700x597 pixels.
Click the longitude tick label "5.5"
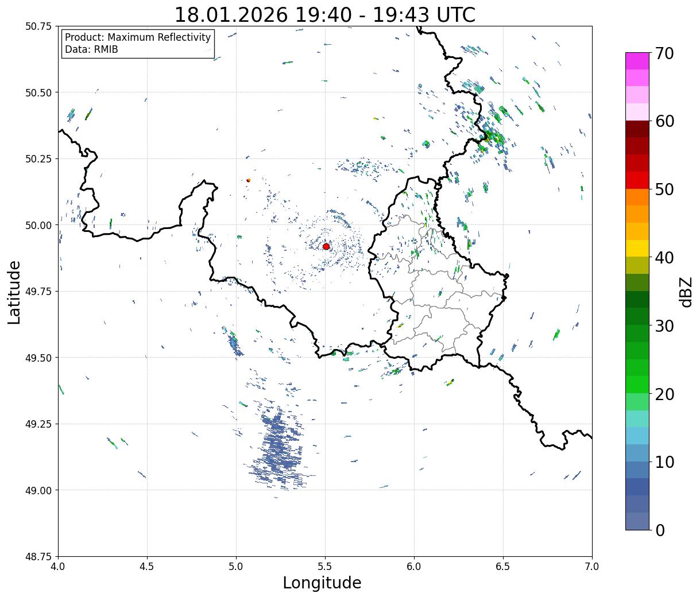325,567
